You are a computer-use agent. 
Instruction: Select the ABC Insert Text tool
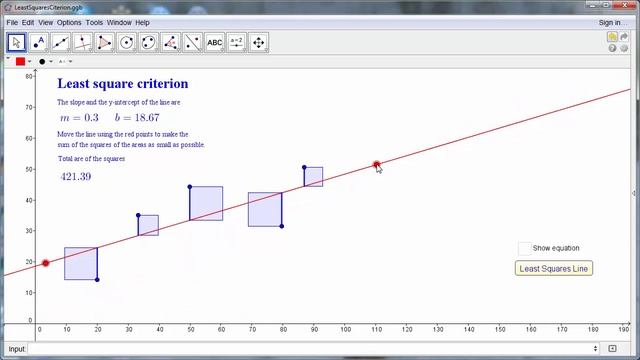215,42
